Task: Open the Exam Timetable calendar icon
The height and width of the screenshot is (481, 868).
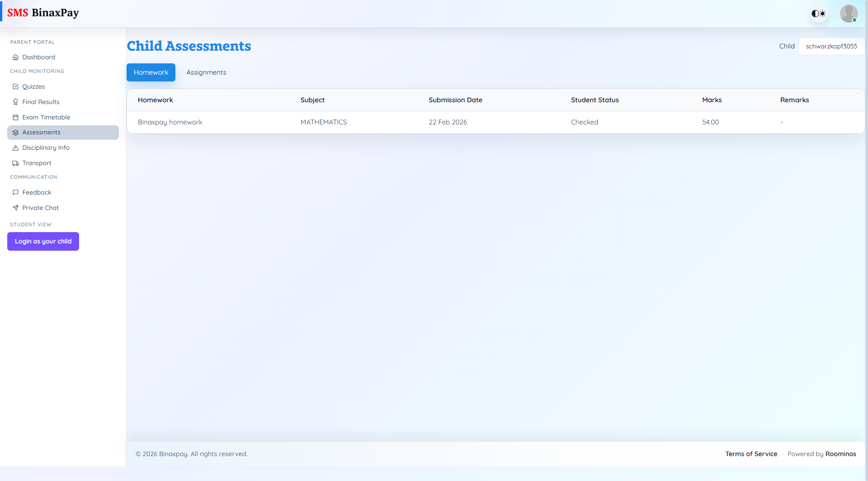Action: (x=15, y=117)
